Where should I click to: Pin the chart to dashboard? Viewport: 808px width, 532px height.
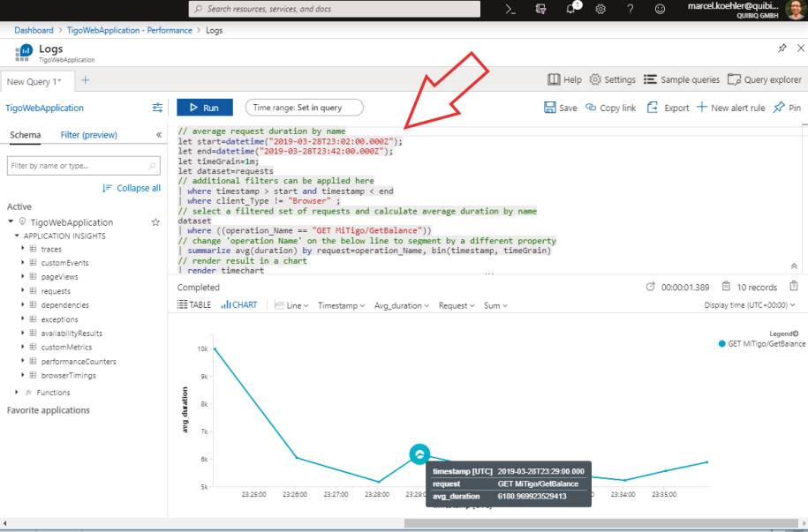(x=788, y=108)
